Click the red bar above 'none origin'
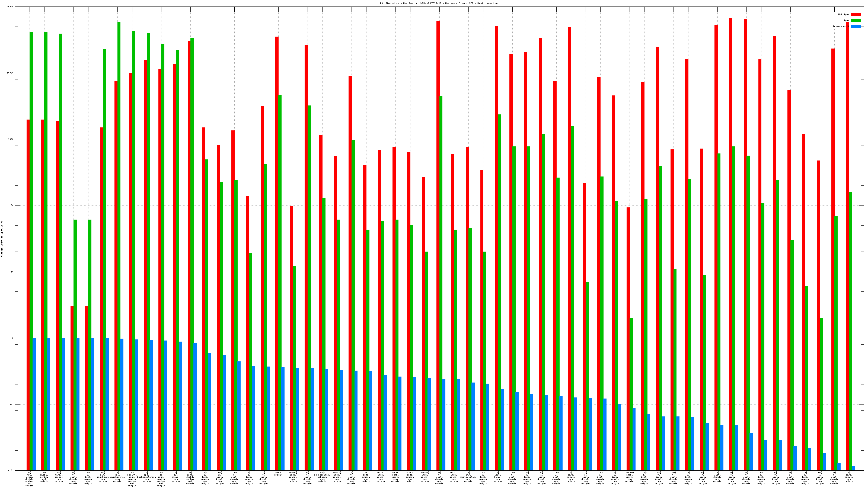Screen dimensions: 868x488 coord(277,253)
